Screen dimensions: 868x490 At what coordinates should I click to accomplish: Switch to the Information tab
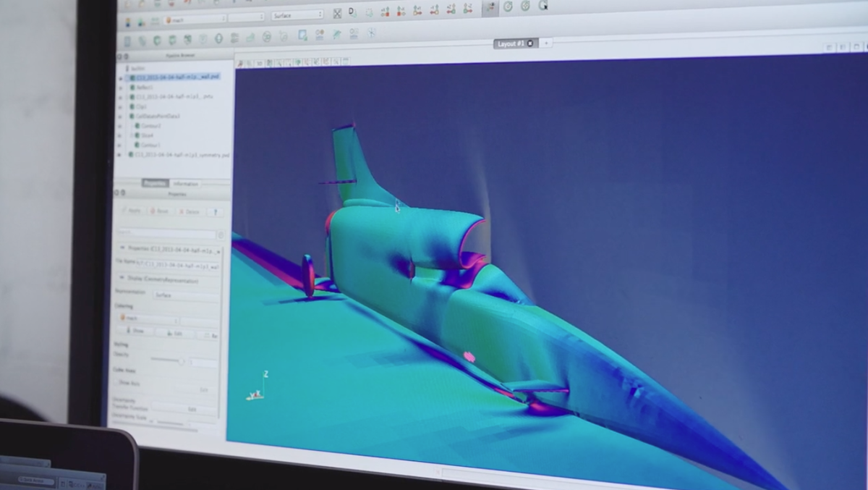[185, 184]
